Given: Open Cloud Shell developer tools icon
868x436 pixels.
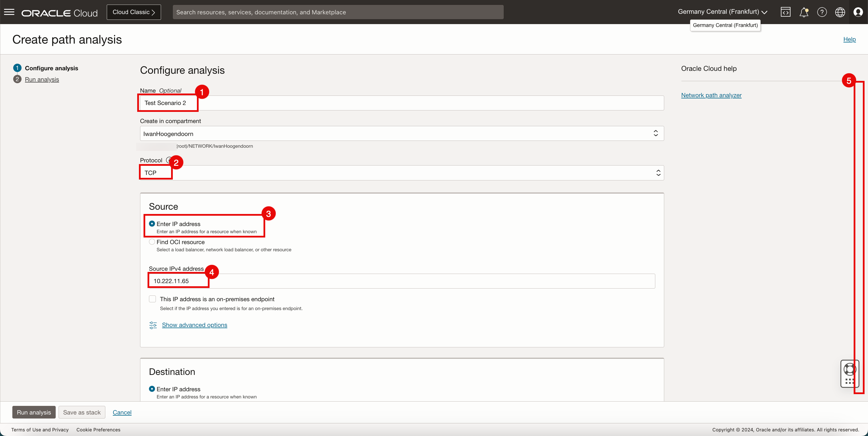Looking at the screenshot, I should (x=785, y=12).
